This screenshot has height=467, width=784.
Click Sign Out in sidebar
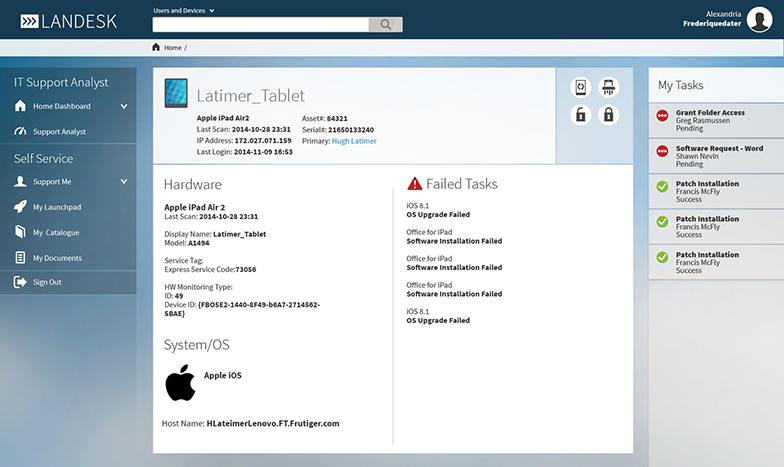47,283
